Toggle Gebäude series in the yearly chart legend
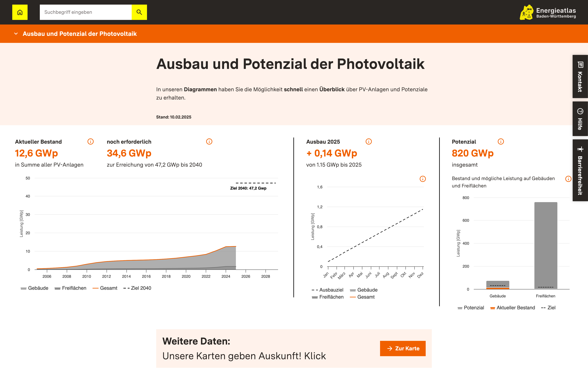The width and height of the screenshot is (588, 392). coord(34,288)
